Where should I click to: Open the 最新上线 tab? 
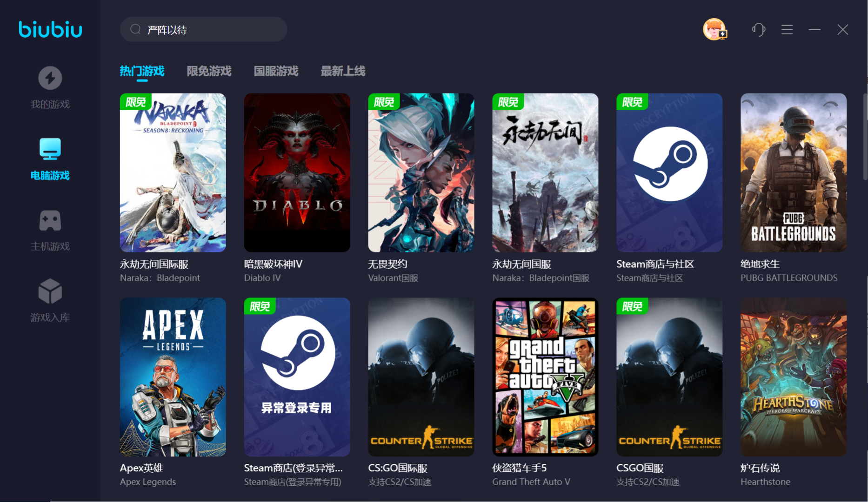point(343,71)
